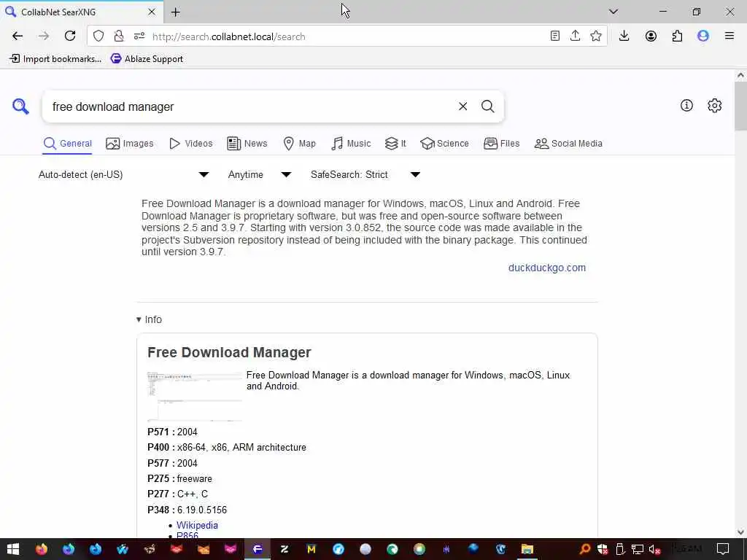The height and width of the screenshot is (560, 747).
Task: Click the scrollbar down arrow
Action: (x=740, y=532)
